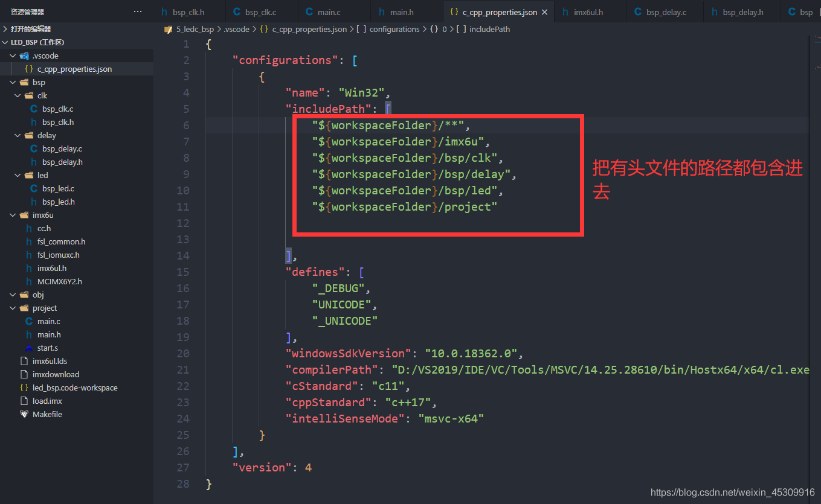Close the c_cpp_properties.json tab
Screen dimensions: 821x504
[545, 12]
